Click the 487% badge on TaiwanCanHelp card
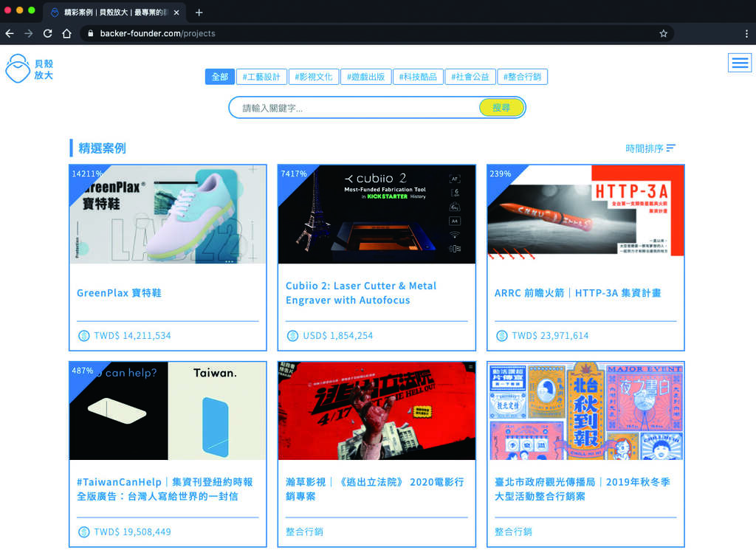Viewport: 756px width, 550px height. (x=83, y=370)
